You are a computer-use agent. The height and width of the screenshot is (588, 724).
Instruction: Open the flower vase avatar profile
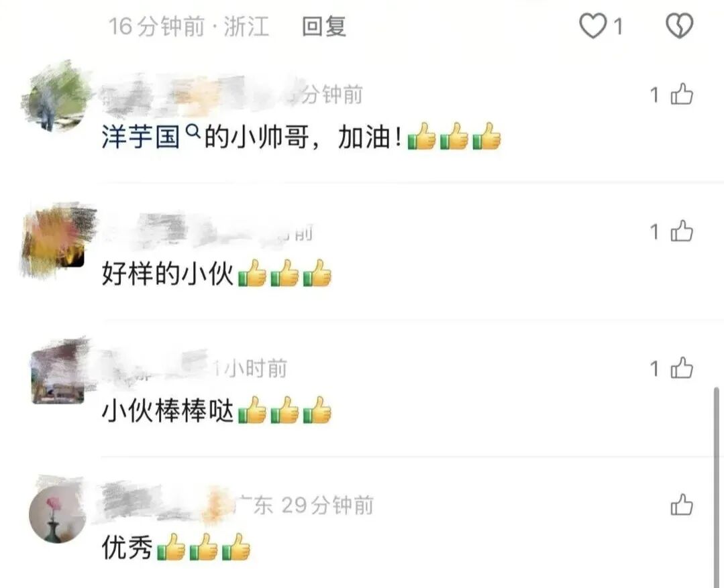pos(57,514)
